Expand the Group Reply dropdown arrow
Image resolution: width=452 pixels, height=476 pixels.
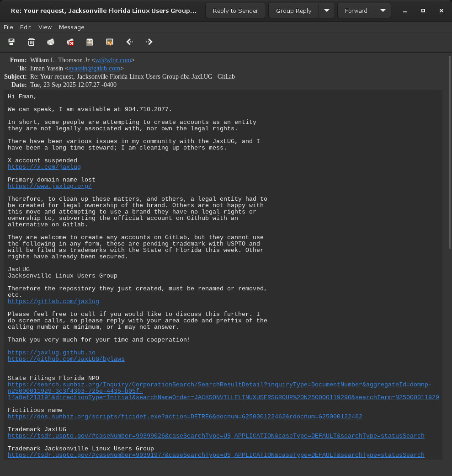(327, 11)
